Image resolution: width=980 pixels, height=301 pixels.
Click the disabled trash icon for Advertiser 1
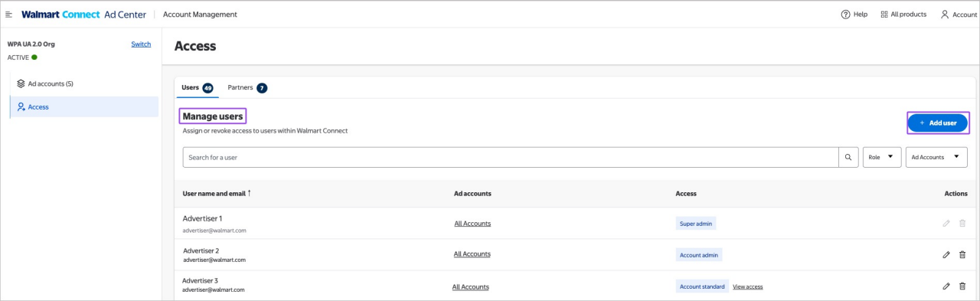tap(962, 223)
